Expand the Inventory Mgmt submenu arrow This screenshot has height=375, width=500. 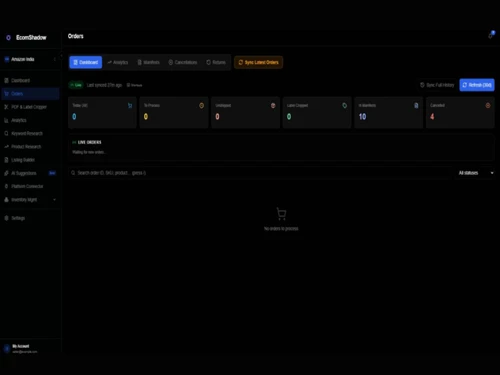coord(54,200)
